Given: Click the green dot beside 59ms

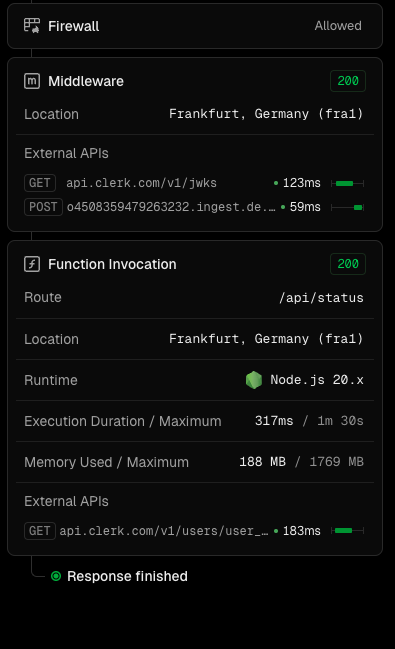Looking at the screenshot, I should click(x=283, y=207).
